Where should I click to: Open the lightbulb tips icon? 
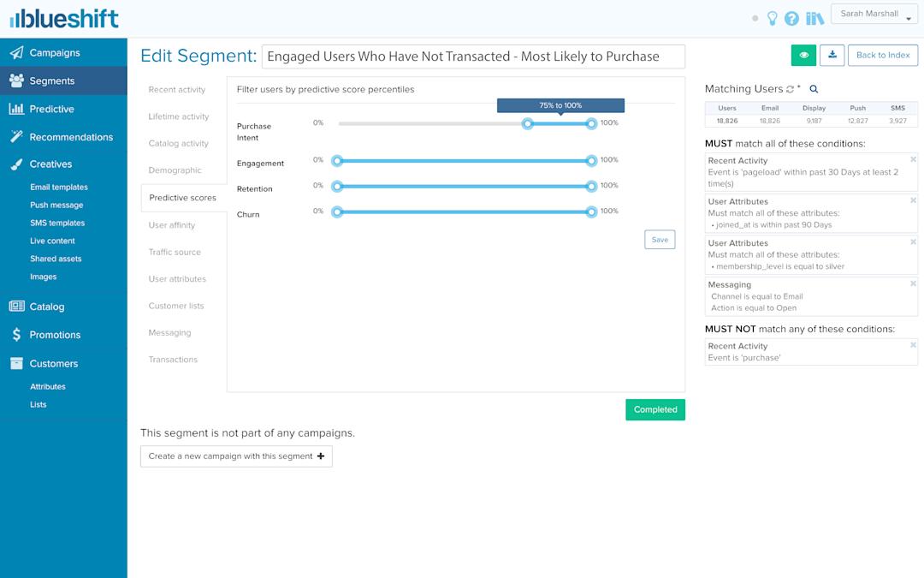(772, 18)
